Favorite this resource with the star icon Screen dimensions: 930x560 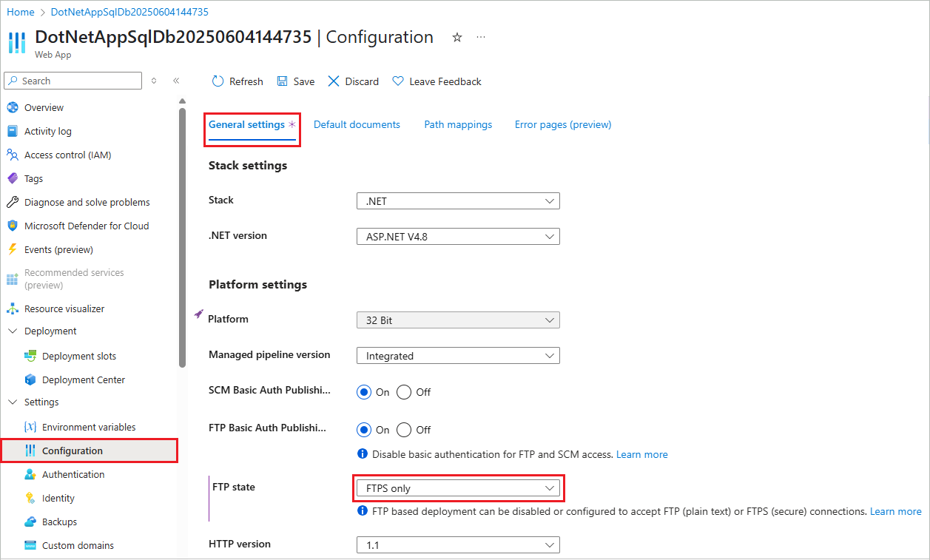(457, 37)
